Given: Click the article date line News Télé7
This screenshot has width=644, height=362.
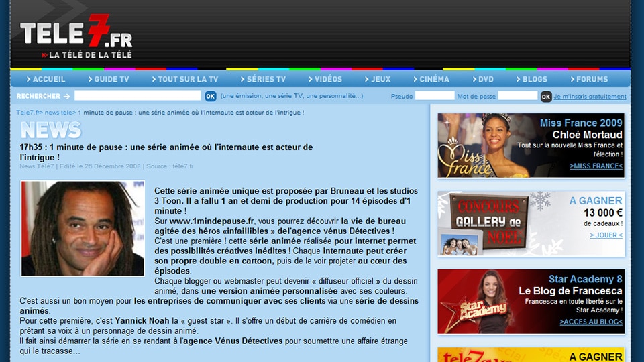Looking at the screenshot, I should [107, 166].
